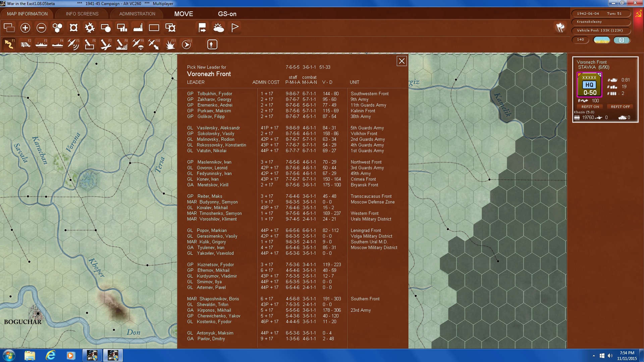This screenshot has height=362, width=644.
Task: Select leader Timoshenko, Semyon
Action: click(214, 213)
